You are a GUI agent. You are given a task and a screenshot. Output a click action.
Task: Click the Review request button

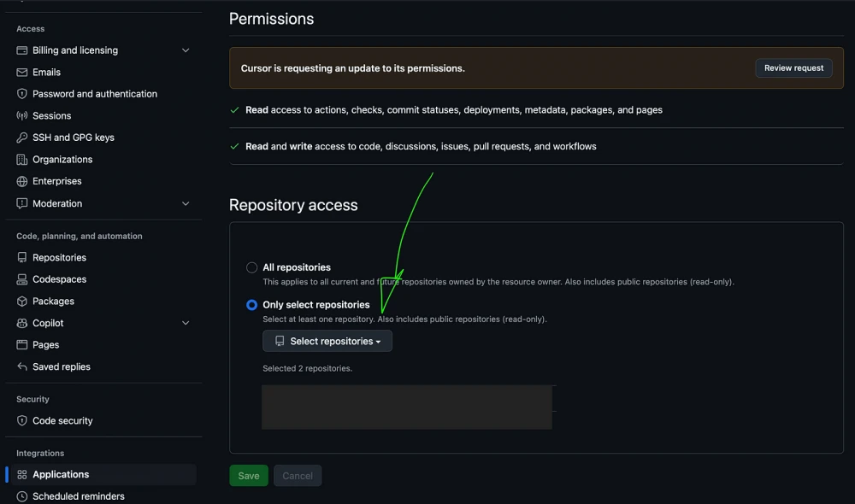(793, 68)
